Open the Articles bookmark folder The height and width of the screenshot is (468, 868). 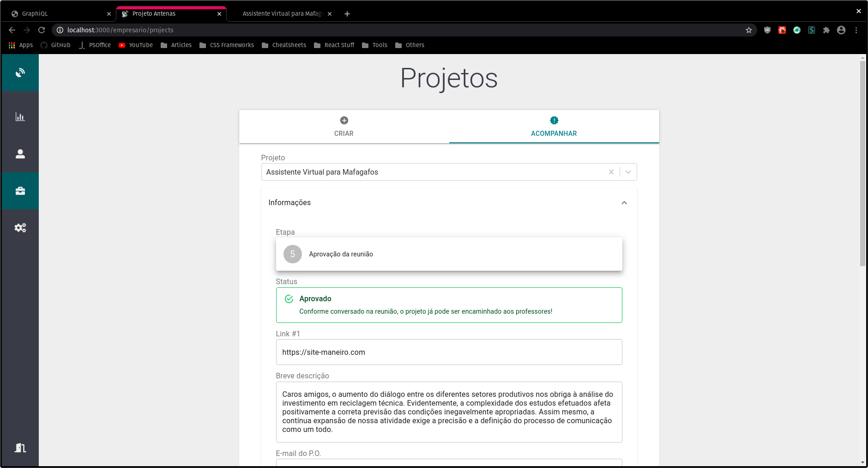coord(176,45)
